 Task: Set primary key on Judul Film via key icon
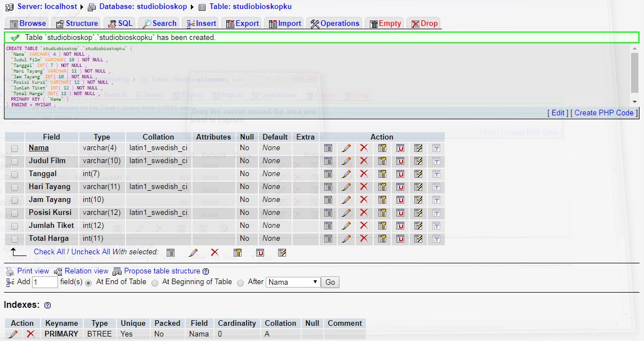[382, 161]
